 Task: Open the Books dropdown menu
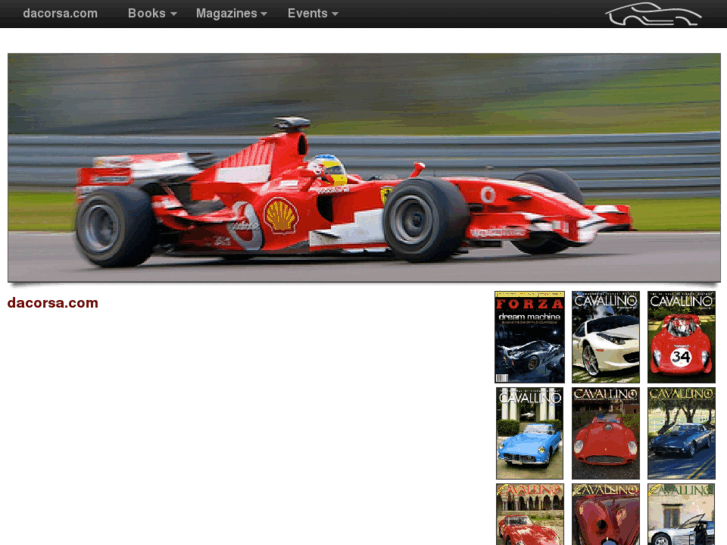[x=152, y=13]
